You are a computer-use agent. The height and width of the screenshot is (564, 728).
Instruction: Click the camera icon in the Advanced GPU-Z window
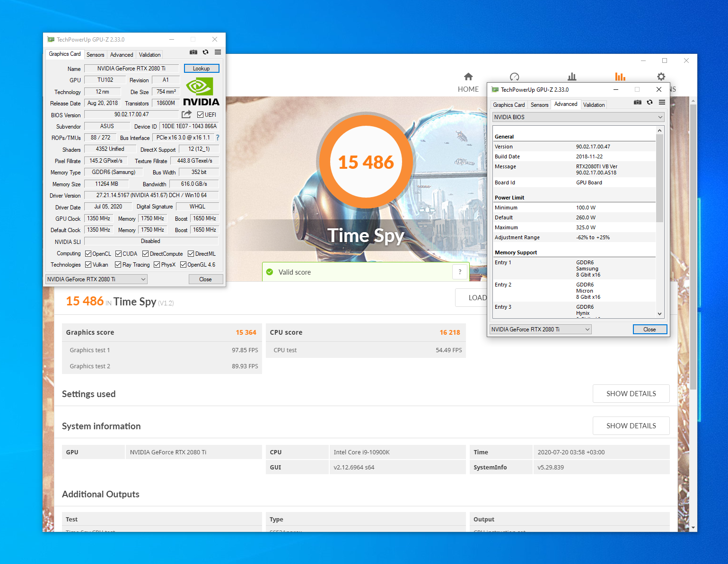(638, 102)
